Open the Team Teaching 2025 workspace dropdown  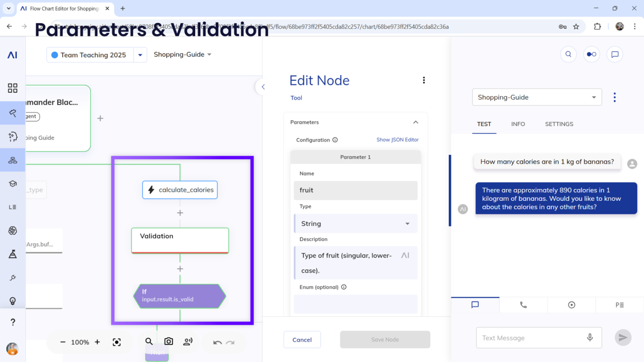click(x=140, y=54)
